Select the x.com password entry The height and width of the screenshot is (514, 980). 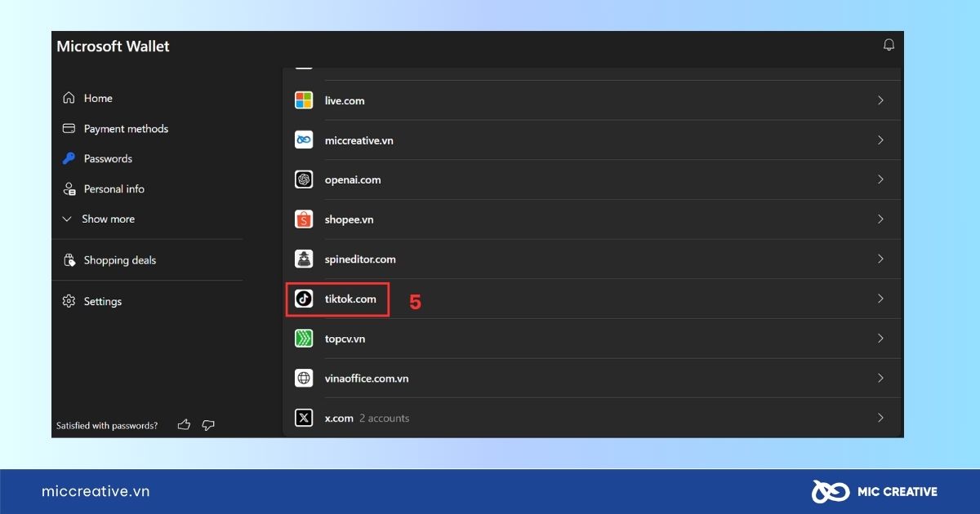[592, 418]
